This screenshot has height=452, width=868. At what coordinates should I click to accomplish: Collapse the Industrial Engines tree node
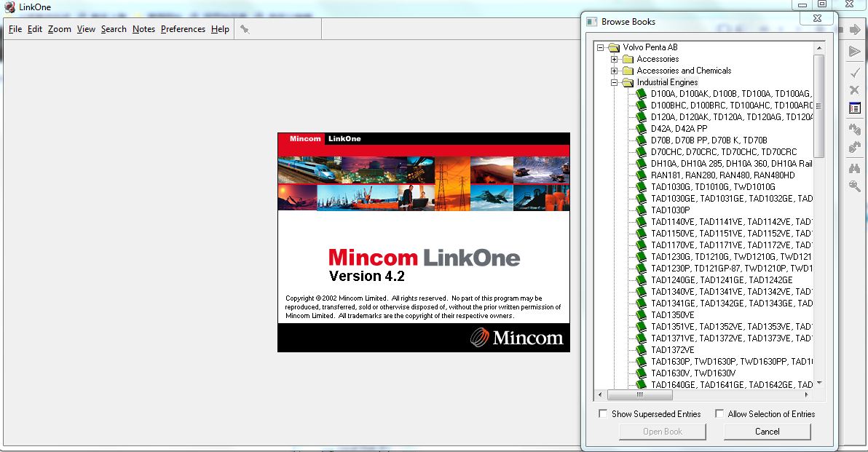tap(614, 82)
